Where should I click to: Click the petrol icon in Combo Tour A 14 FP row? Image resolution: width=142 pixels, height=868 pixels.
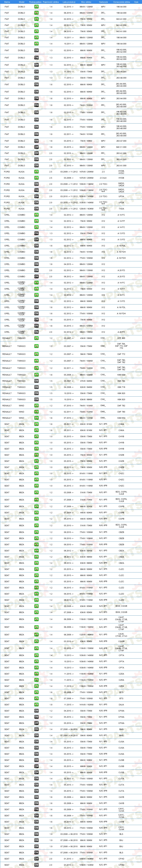coord(36,289)
